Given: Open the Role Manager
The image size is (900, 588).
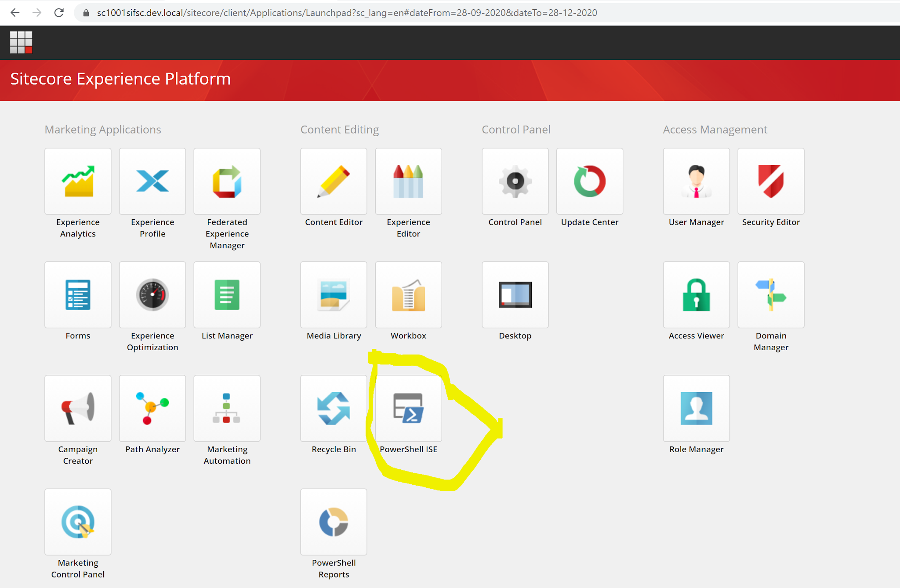Looking at the screenshot, I should pyautogui.click(x=697, y=408).
